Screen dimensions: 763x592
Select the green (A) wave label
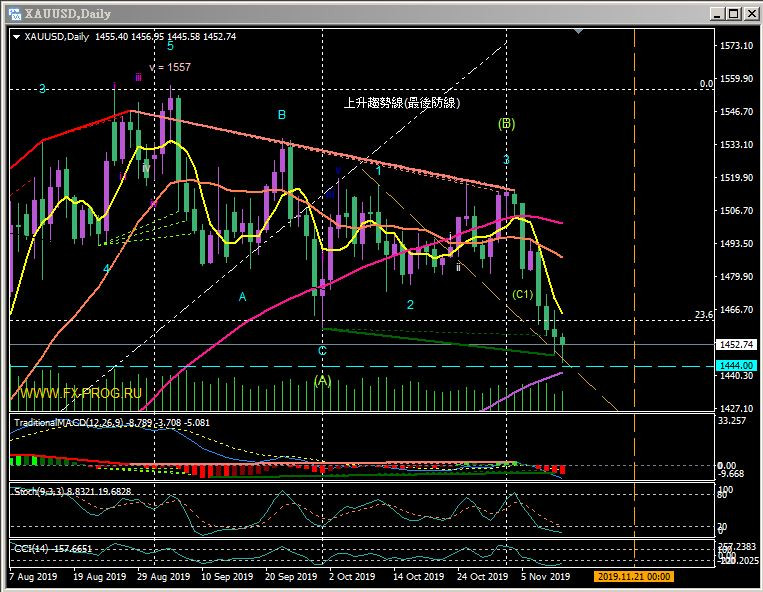click(x=322, y=380)
